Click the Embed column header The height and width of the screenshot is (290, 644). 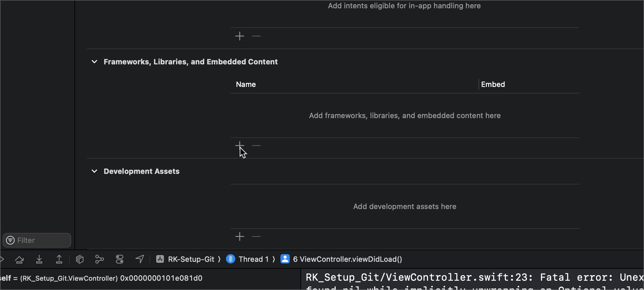(493, 84)
